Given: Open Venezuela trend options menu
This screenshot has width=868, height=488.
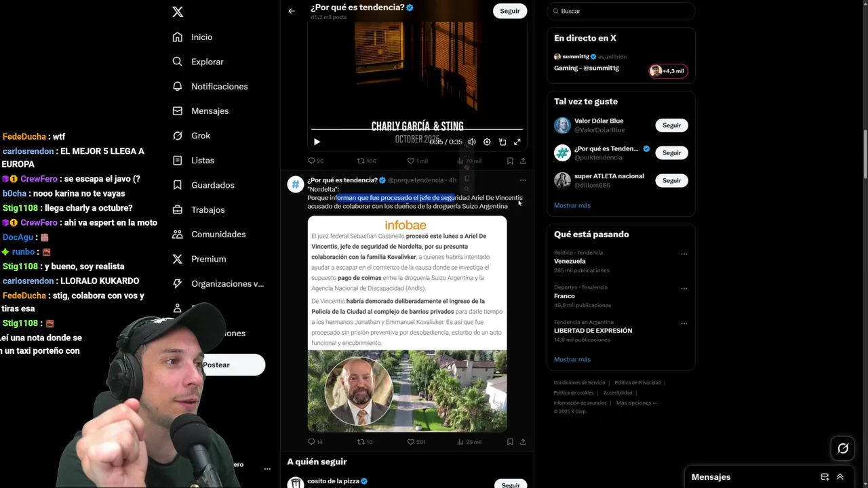Looking at the screenshot, I should pyautogui.click(x=684, y=254).
